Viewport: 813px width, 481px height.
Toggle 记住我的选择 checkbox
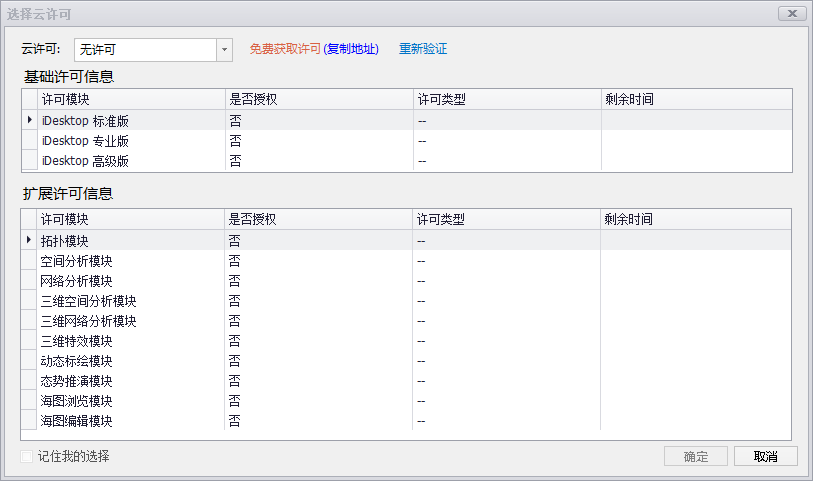click(26, 456)
